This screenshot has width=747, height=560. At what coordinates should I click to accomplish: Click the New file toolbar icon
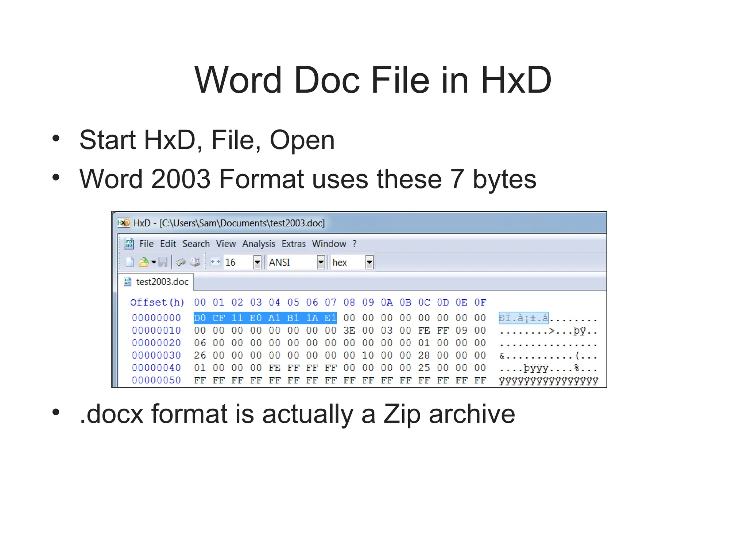coord(130,262)
